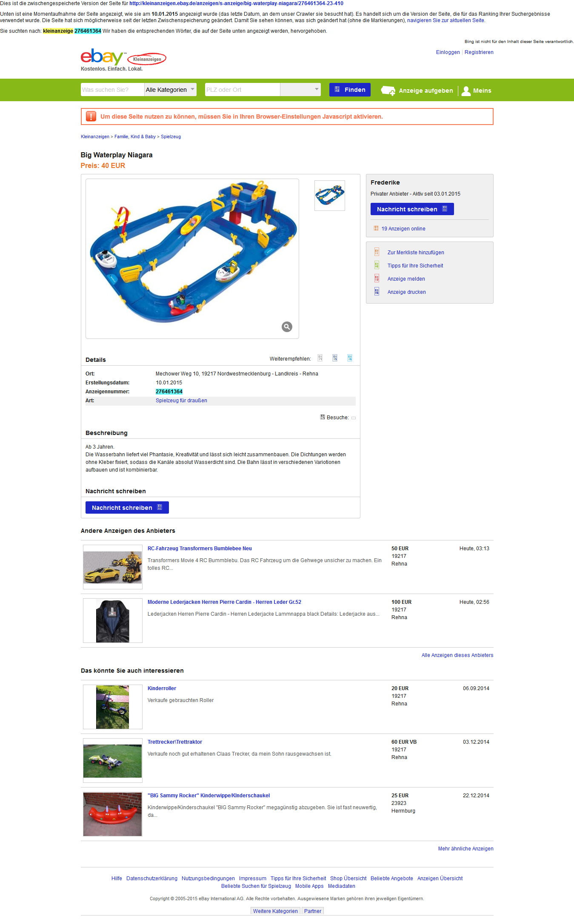Click the icon beside Zur Merkliste hinzufügen
Screen dimensions: 574x924
(377, 252)
